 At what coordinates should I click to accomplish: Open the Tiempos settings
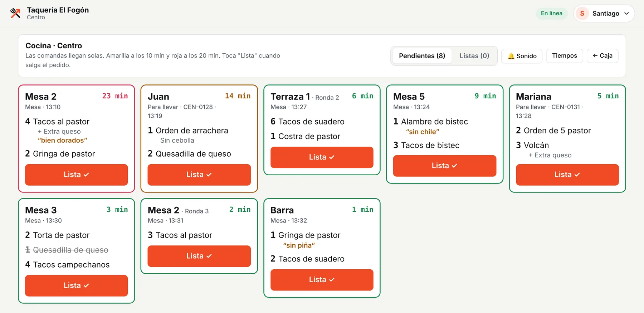coord(564,56)
